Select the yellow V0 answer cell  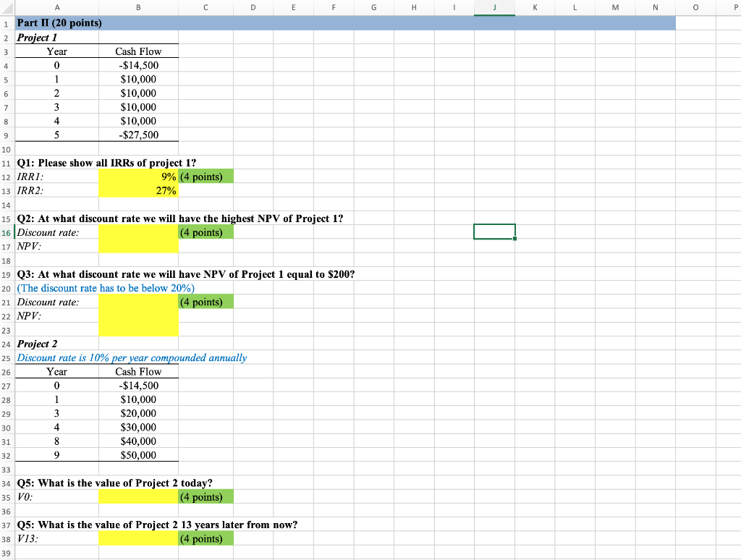click(138, 497)
